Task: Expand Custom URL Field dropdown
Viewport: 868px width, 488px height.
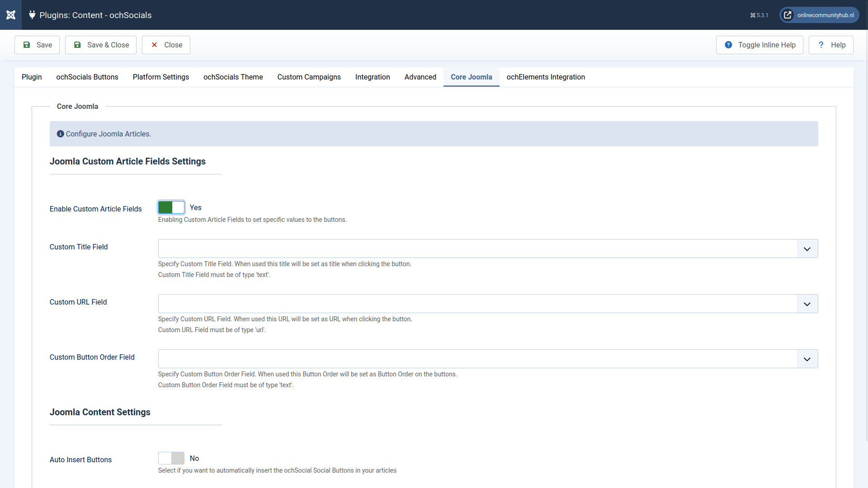Action: (x=488, y=304)
